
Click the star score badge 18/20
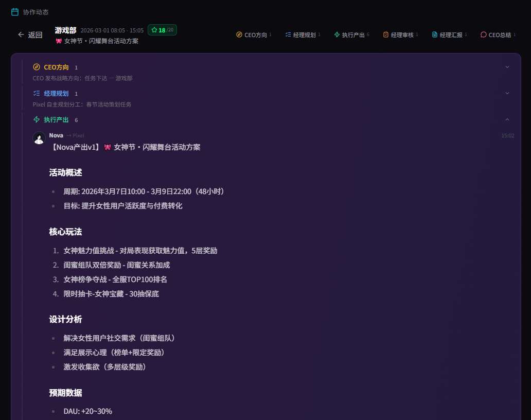(162, 30)
